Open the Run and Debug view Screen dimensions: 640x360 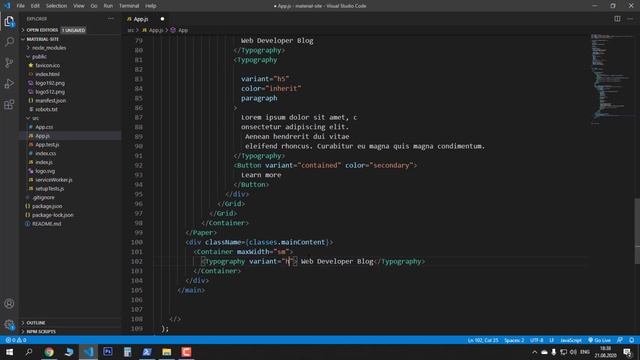9,83
